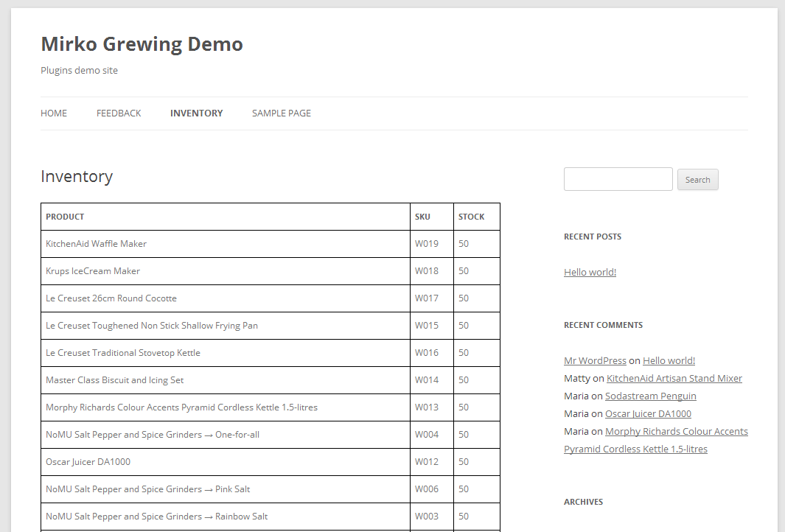Image resolution: width=785 pixels, height=532 pixels.
Task: Open KitchenAid Artisan Stand Mixer comment link
Action: 674,378
